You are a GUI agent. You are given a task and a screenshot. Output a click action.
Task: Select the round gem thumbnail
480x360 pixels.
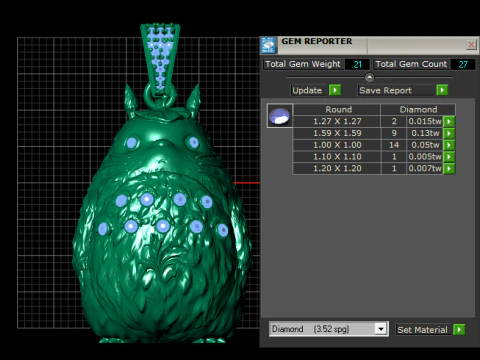click(280, 116)
